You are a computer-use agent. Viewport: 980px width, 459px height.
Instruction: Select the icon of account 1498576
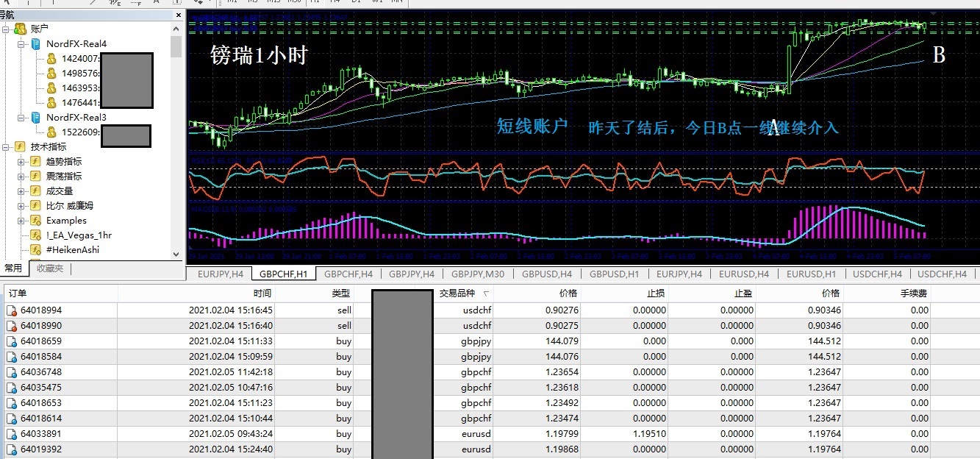point(51,73)
